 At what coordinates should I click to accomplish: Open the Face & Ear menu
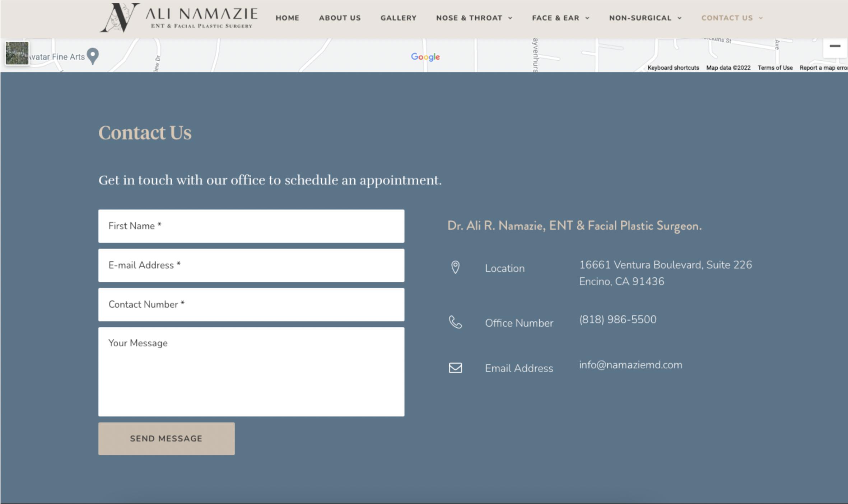point(556,18)
